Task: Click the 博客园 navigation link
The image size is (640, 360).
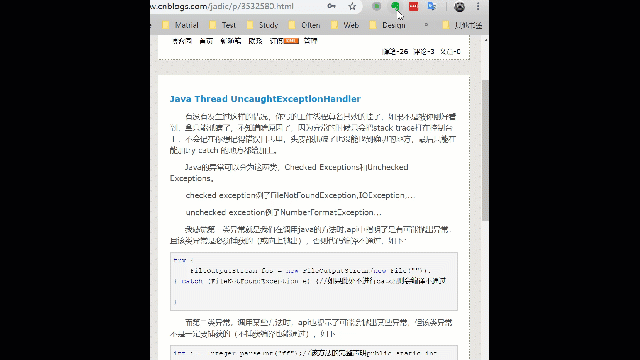Action: click(x=182, y=41)
